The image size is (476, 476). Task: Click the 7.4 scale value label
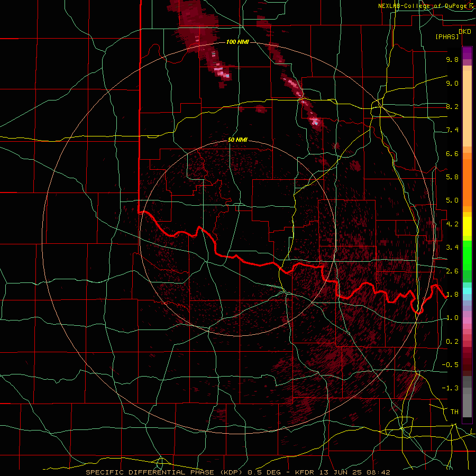(452, 130)
